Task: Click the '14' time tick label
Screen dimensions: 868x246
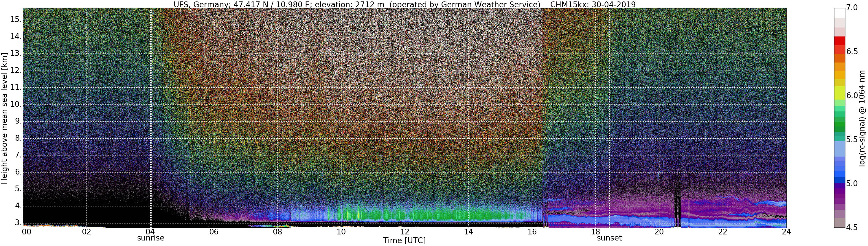Action: click(x=468, y=232)
